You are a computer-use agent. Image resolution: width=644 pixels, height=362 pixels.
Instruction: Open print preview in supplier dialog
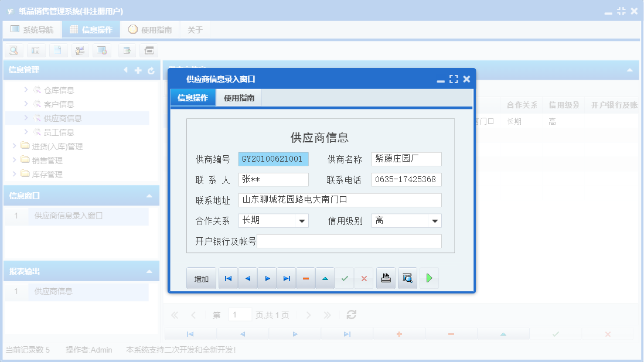pos(407,278)
